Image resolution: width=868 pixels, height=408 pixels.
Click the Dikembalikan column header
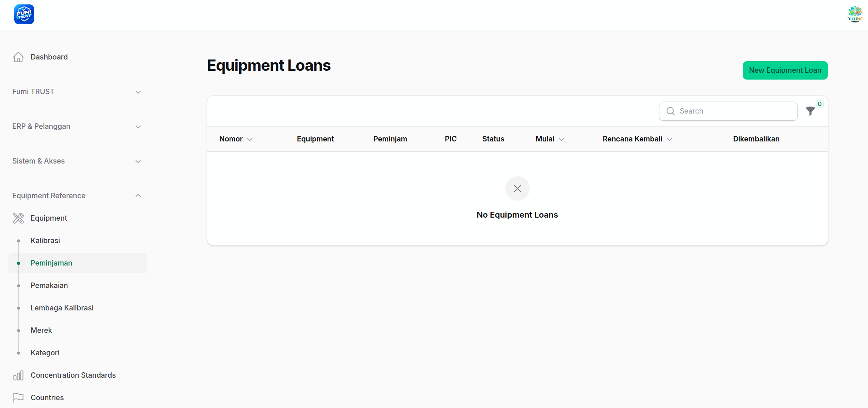[756, 139]
